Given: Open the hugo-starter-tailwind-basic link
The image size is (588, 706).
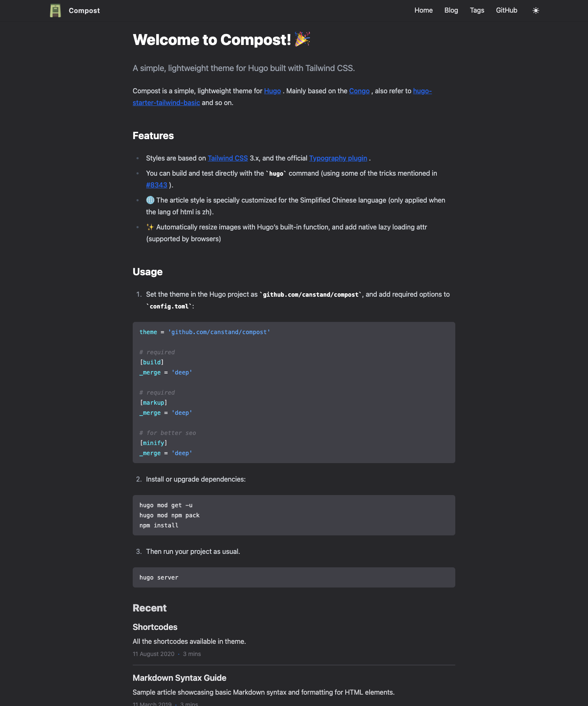Looking at the screenshot, I should pos(166,102).
